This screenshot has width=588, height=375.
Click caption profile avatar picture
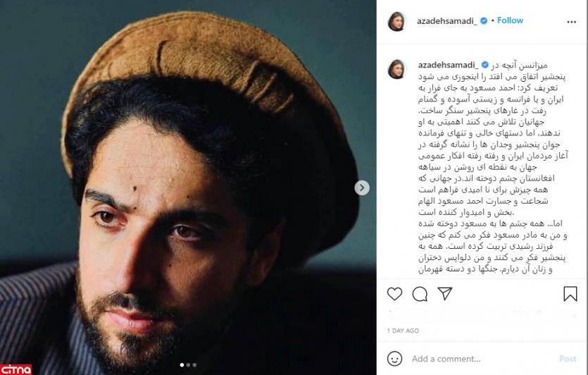[396, 68]
